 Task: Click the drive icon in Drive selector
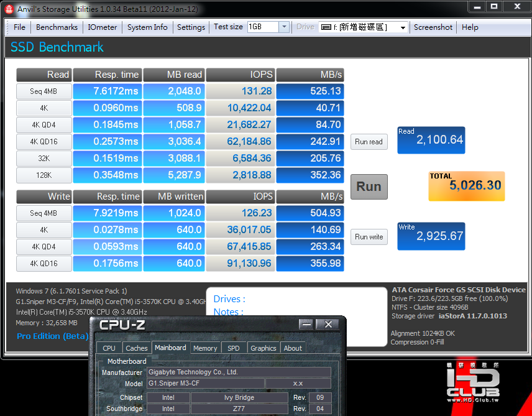(x=326, y=27)
